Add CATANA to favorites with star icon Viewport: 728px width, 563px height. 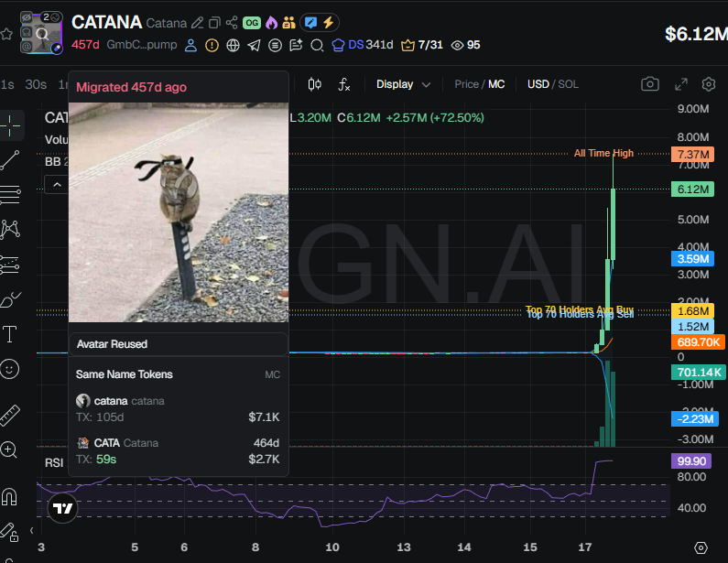(6, 34)
